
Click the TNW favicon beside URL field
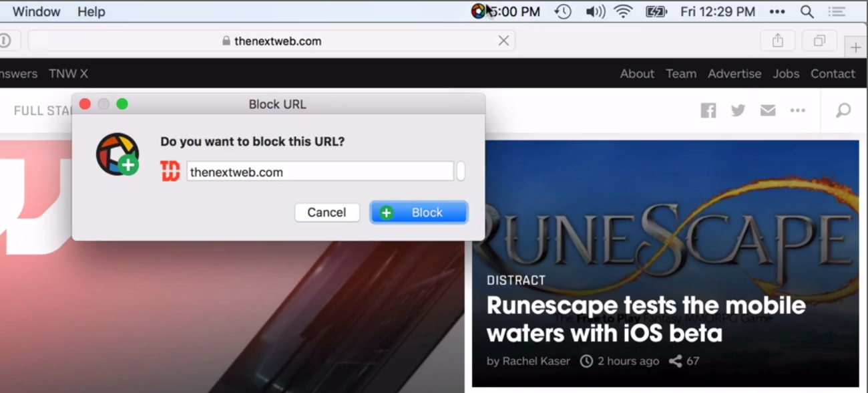click(170, 172)
